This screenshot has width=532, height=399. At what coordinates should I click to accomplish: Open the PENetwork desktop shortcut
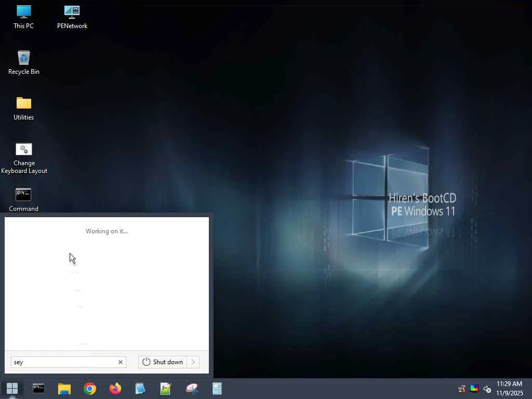[x=72, y=17]
